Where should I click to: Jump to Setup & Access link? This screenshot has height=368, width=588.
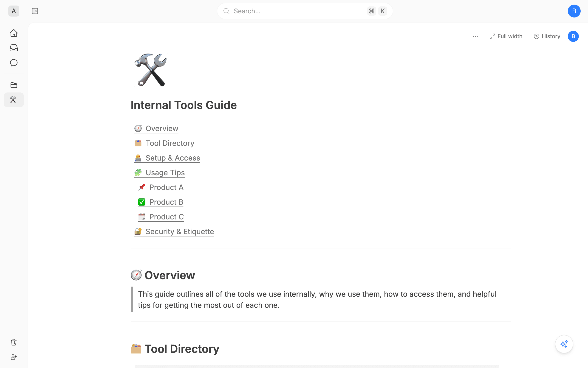(x=167, y=158)
